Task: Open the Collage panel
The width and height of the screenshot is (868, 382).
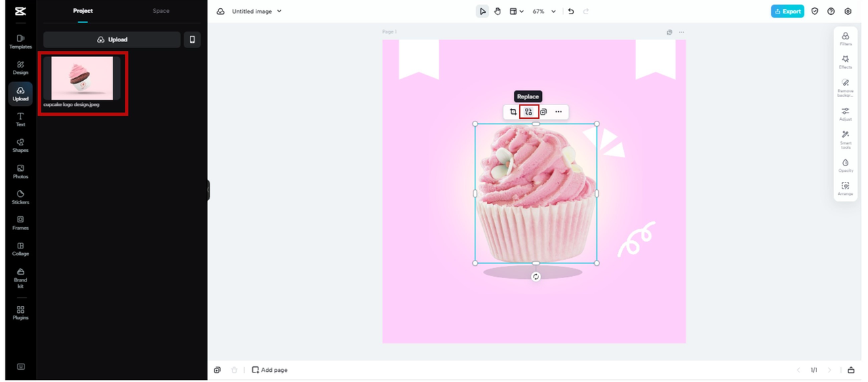Action: (x=20, y=249)
